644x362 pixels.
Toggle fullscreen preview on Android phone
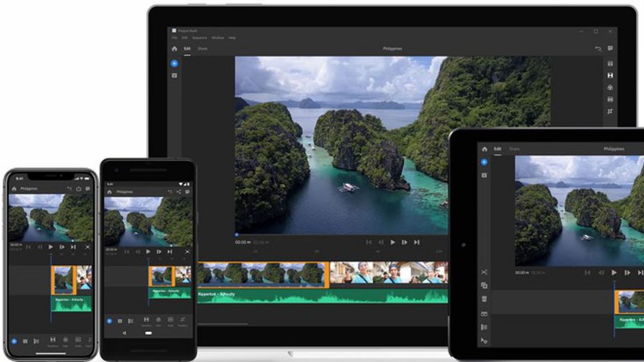(x=187, y=251)
